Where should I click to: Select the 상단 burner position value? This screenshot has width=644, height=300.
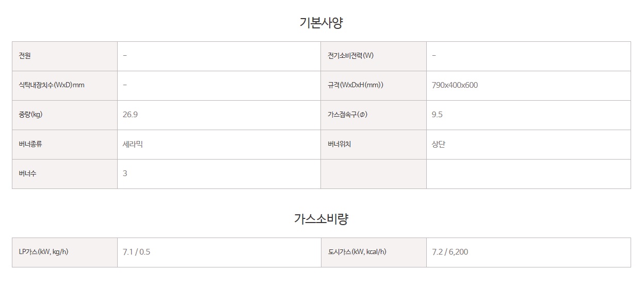coord(439,144)
